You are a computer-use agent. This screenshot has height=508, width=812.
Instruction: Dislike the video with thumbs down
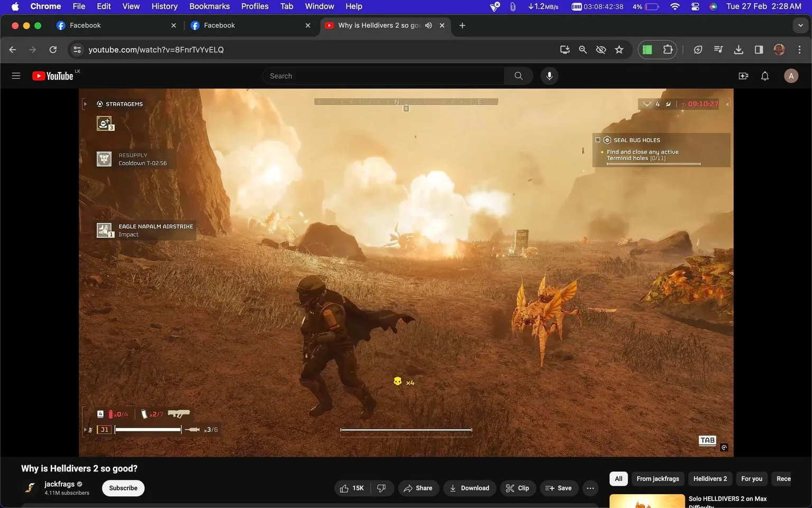click(x=382, y=488)
